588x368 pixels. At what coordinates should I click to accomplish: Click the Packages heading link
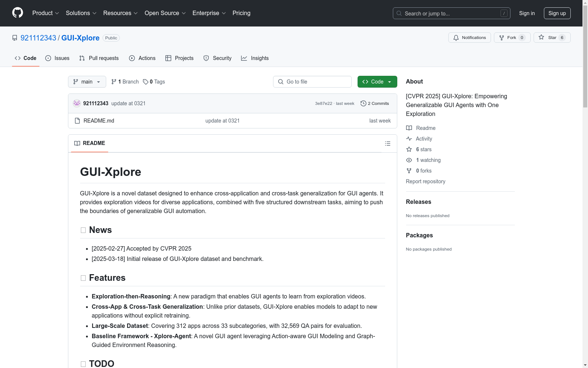419,235
